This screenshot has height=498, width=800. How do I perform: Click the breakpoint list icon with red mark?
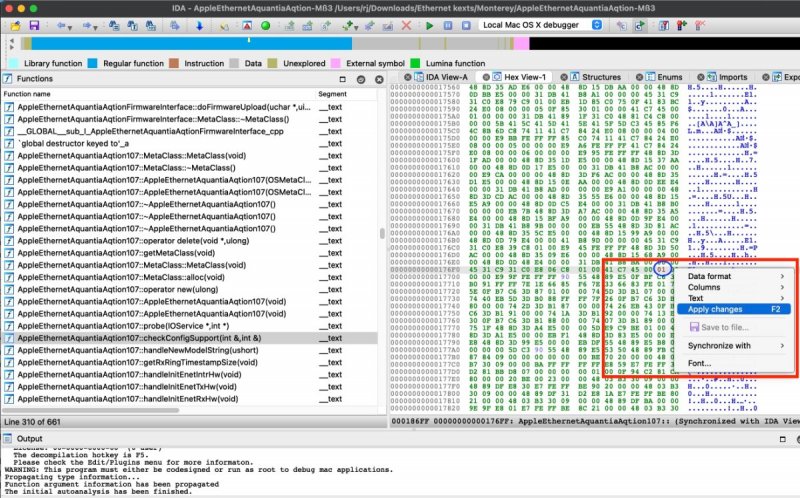(x=663, y=25)
